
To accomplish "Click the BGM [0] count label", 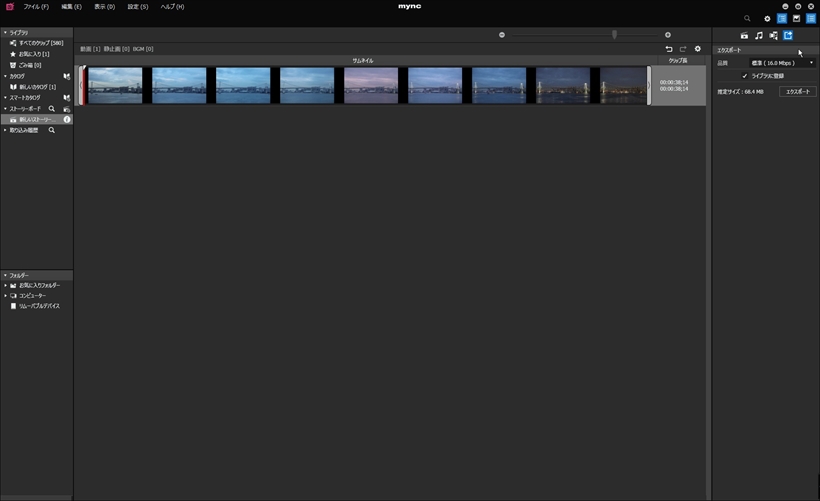I will pyautogui.click(x=143, y=49).
